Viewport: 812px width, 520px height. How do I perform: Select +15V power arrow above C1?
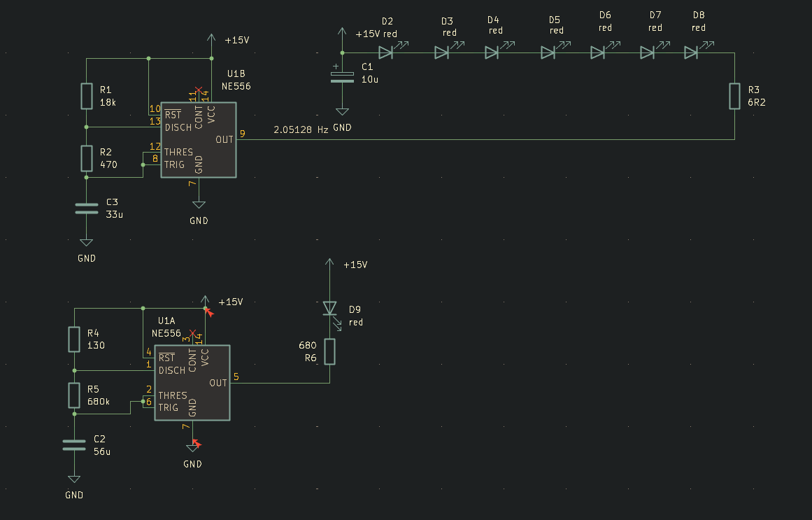tap(342, 32)
